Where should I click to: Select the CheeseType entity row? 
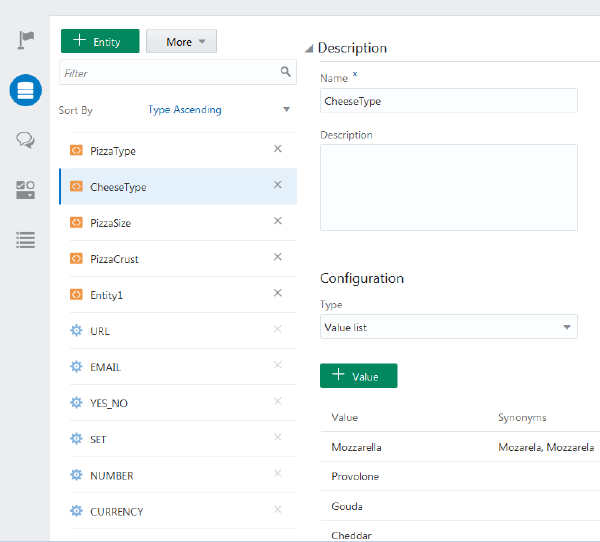pyautogui.click(x=178, y=186)
